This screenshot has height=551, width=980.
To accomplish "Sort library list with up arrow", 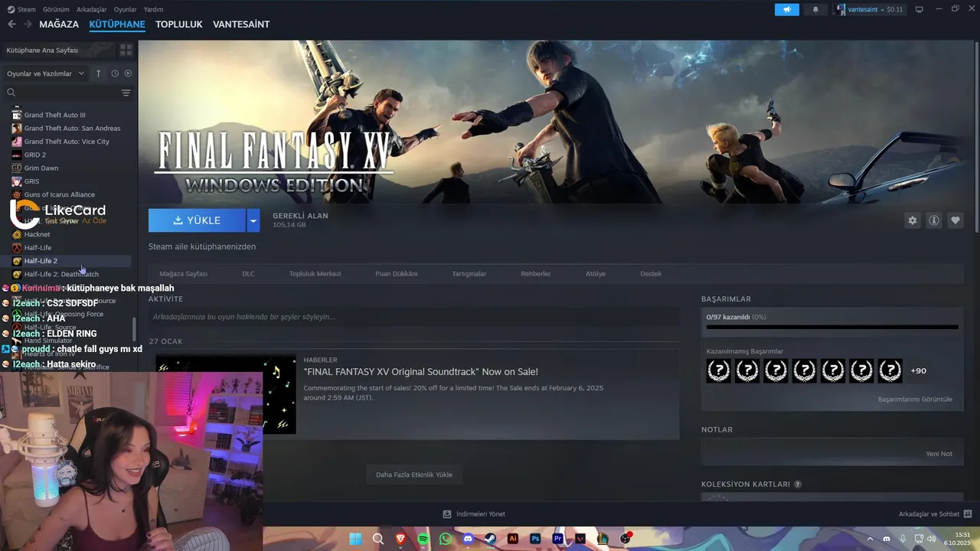I will pyautogui.click(x=98, y=73).
